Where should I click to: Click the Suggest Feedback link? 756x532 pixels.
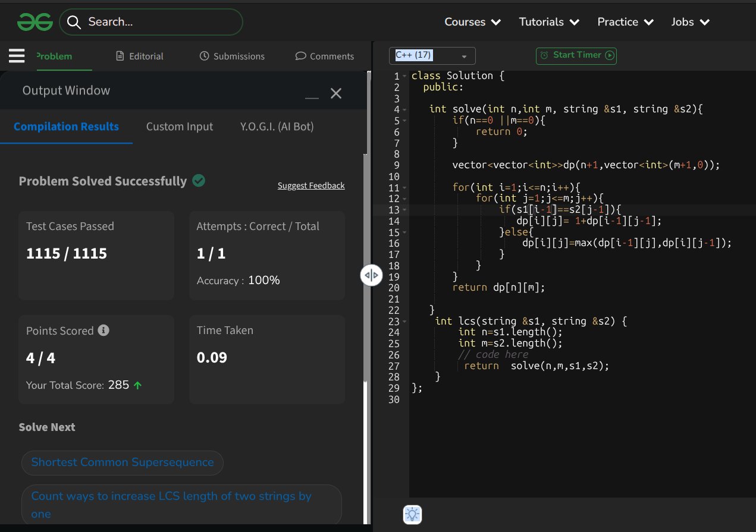pos(310,185)
